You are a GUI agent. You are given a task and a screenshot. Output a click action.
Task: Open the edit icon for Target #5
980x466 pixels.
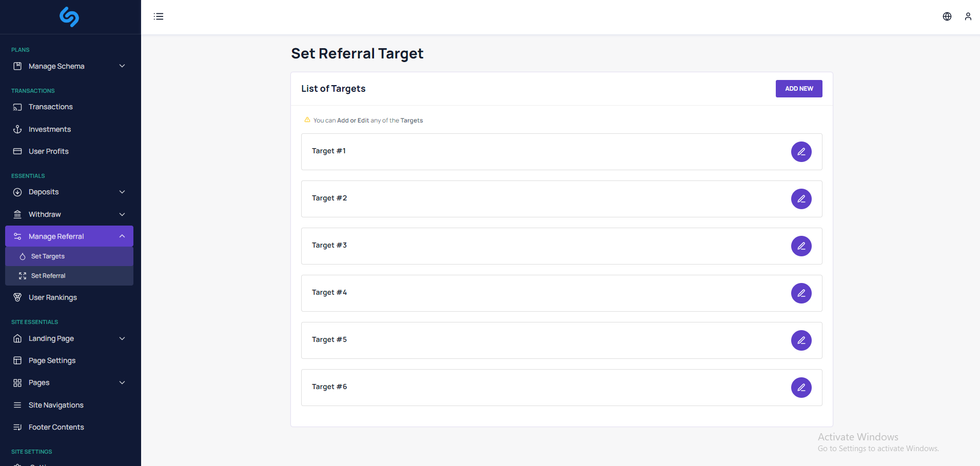(801, 340)
